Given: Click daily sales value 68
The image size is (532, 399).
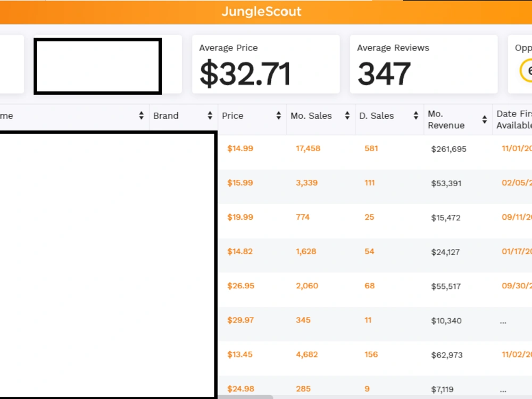Looking at the screenshot, I should (x=370, y=286).
